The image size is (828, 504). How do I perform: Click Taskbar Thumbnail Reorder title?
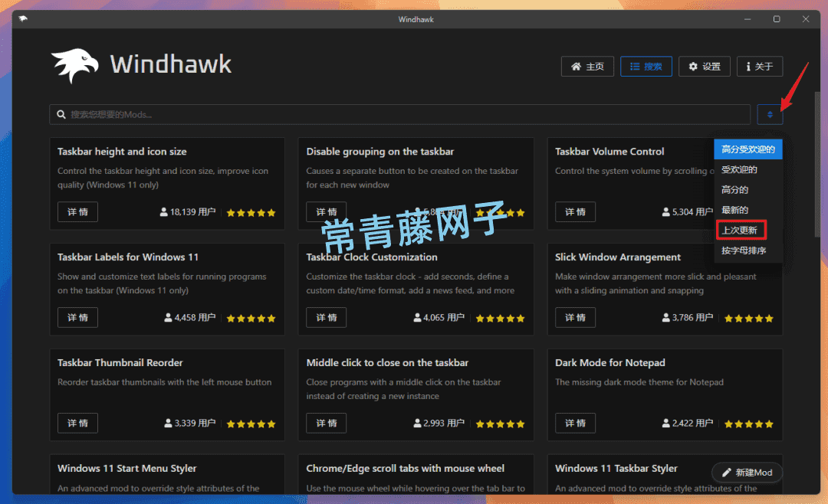point(120,362)
